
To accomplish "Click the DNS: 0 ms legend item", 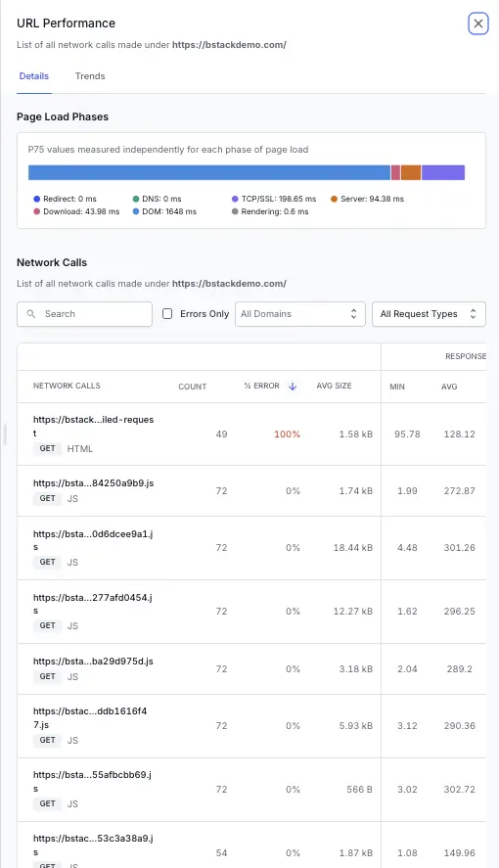I will [x=158, y=199].
